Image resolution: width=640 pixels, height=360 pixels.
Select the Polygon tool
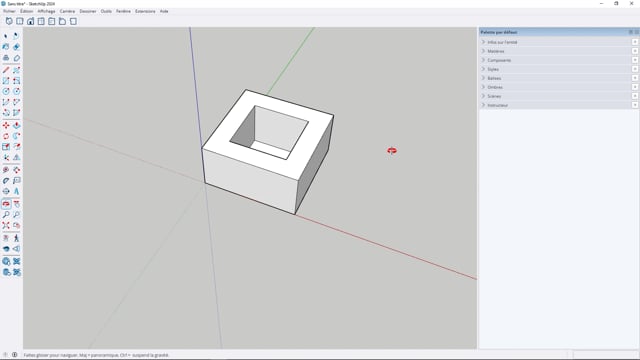[x=16, y=91]
